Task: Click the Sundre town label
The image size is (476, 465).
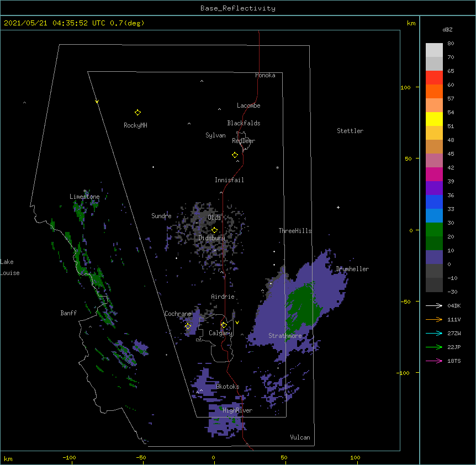Action: (x=161, y=216)
